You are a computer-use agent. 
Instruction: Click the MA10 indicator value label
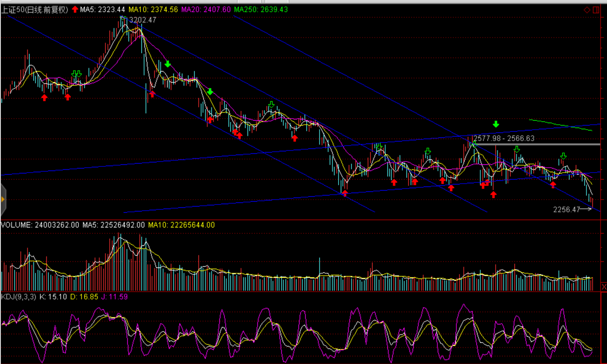tap(153, 9)
